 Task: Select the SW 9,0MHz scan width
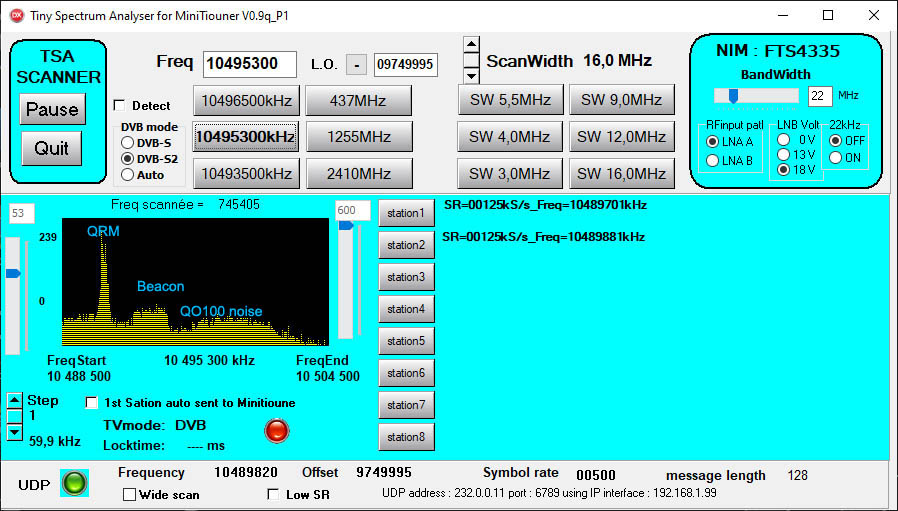click(621, 100)
